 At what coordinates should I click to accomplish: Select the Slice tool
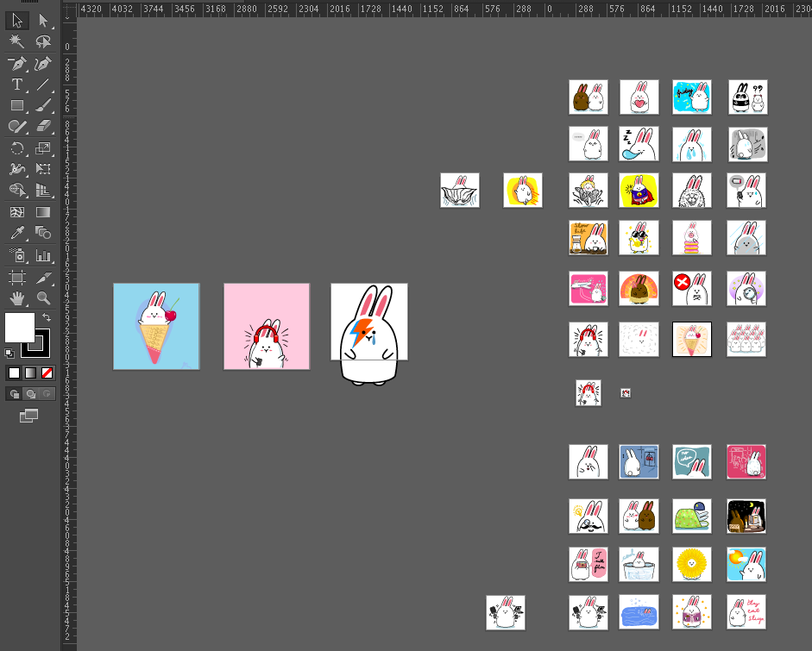pos(43,278)
